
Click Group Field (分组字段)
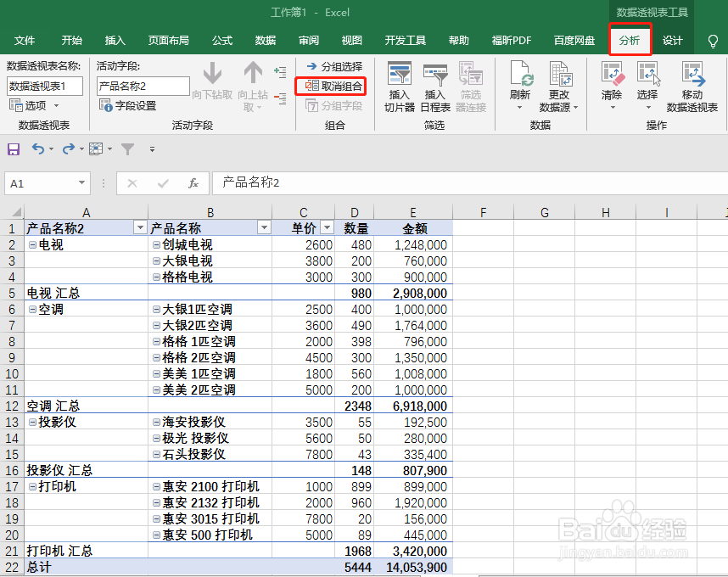(333, 106)
